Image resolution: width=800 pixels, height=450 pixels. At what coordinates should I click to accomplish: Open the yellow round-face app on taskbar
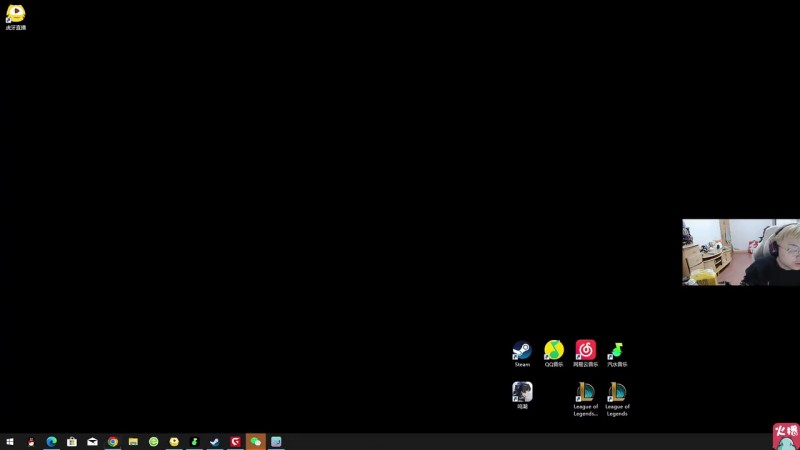(x=174, y=441)
